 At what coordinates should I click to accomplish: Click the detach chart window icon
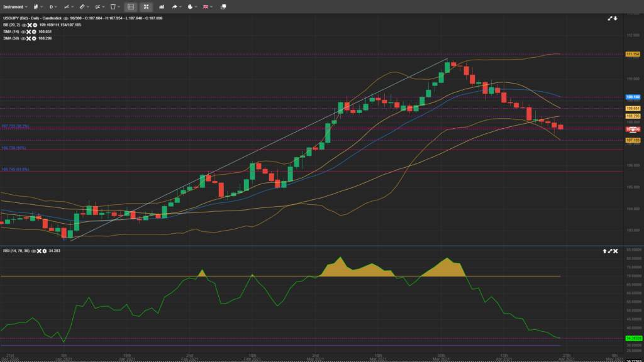point(223,6)
